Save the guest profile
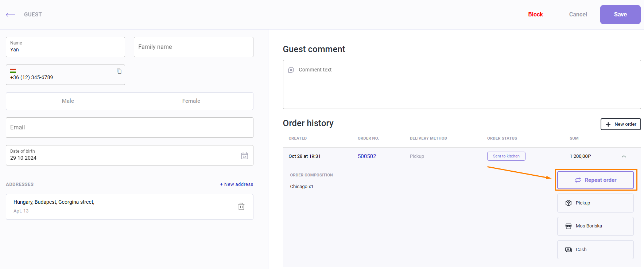 pos(620,15)
